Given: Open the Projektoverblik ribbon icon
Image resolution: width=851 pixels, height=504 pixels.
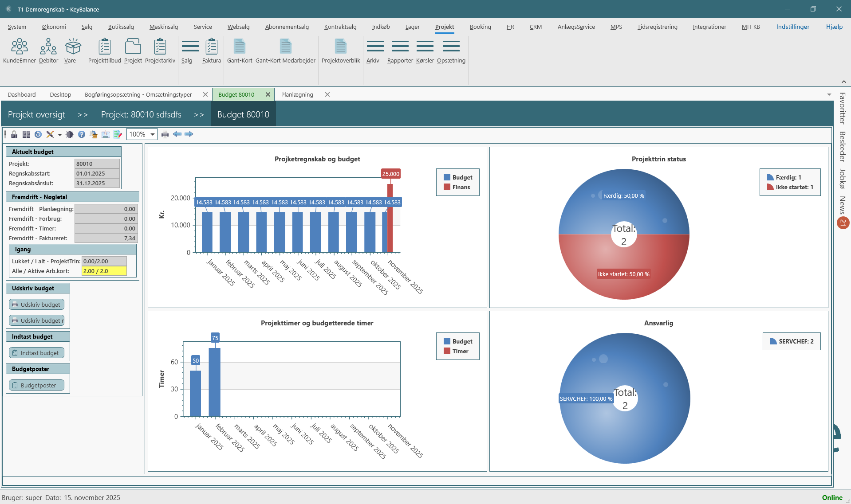Looking at the screenshot, I should click(x=340, y=51).
